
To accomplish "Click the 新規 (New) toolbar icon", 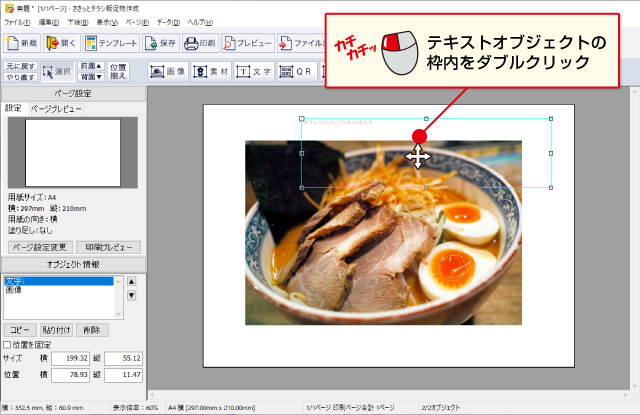I will tap(21, 43).
